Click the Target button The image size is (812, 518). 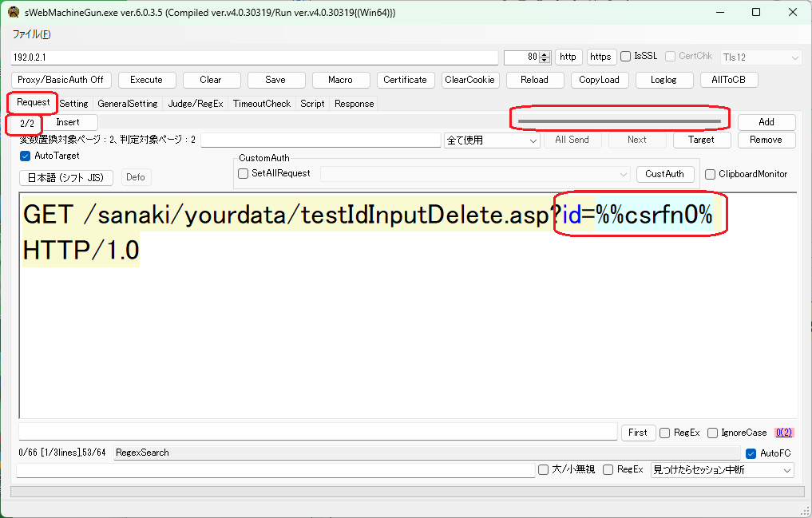(701, 140)
